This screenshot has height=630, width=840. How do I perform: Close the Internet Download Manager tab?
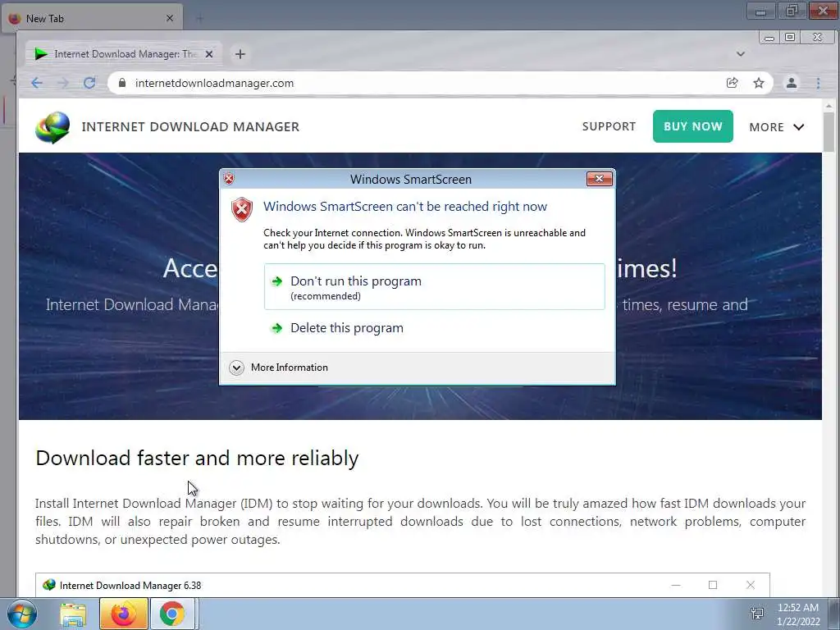(x=209, y=54)
